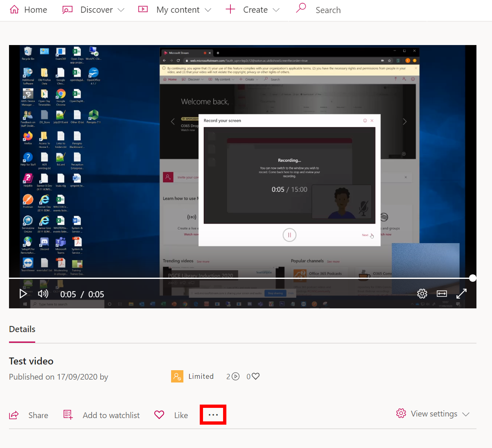Expand the My content menu

tap(175, 9)
